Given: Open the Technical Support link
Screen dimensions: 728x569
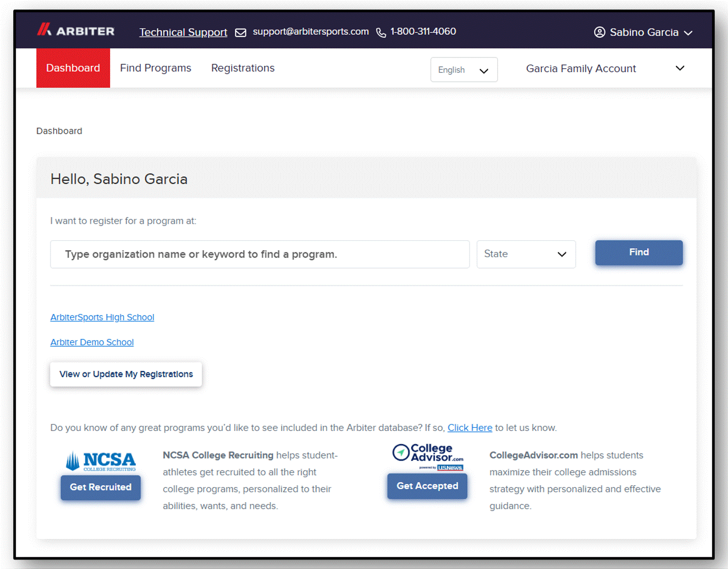Looking at the screenshot, I should [x=183, y=32].
